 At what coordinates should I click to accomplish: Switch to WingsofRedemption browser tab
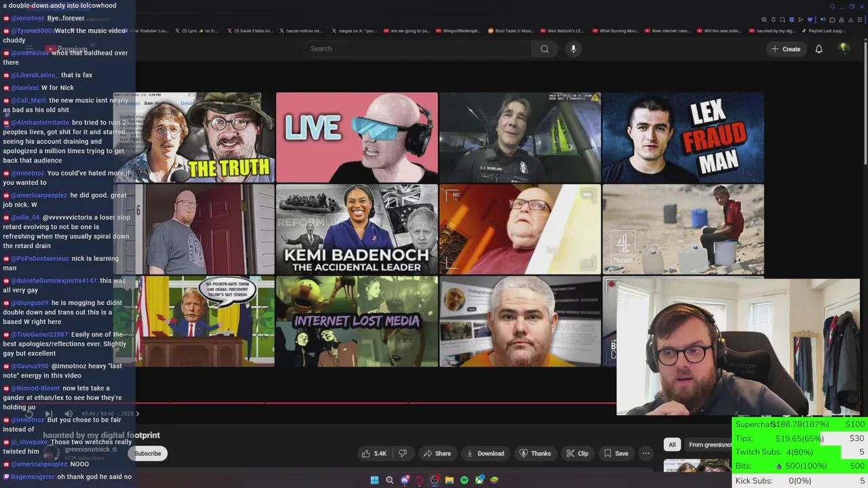pos(457,30)
